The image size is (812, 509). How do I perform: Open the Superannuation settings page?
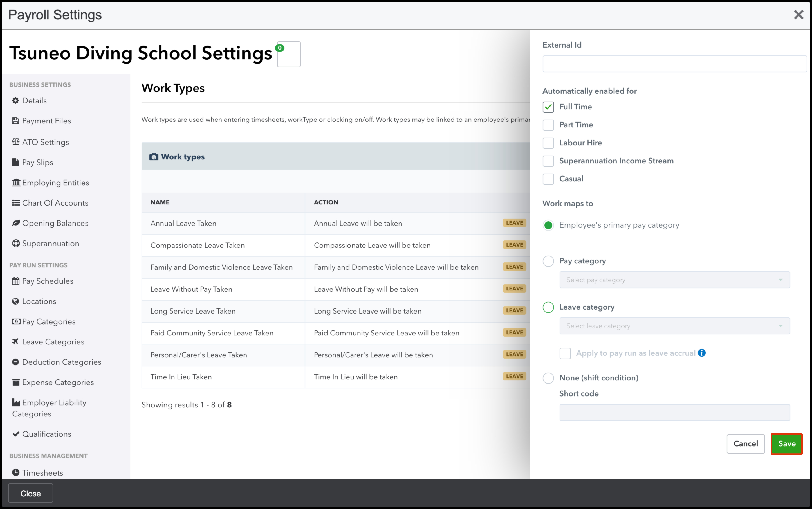(51, 243)
